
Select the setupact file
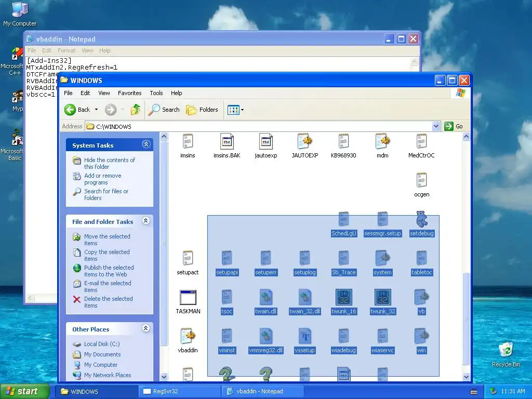(x=188, y=262)
